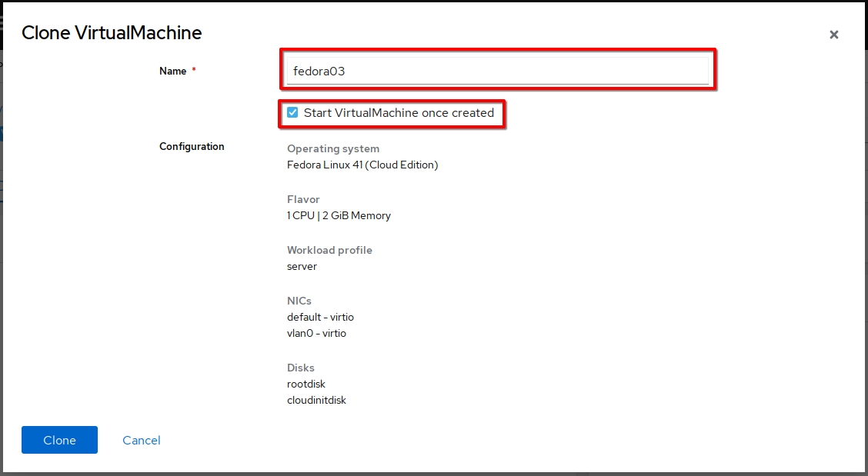
Task: Close the Clone VirtualMachine dialog
Action: click(833, 35)
